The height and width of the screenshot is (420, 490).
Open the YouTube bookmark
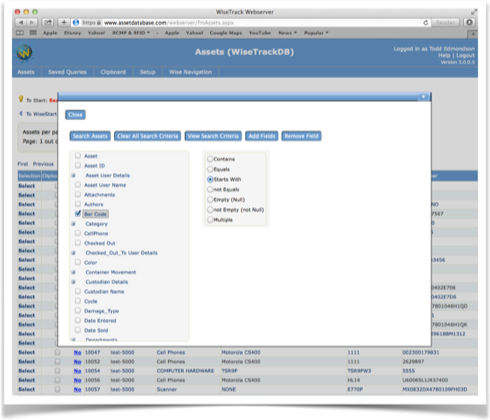tap(260, 33)
